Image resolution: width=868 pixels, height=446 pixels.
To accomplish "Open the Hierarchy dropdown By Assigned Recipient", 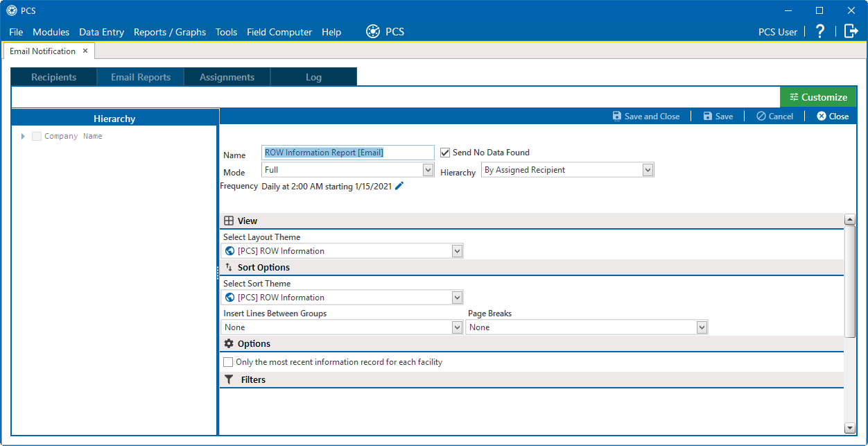I will 648,170.
